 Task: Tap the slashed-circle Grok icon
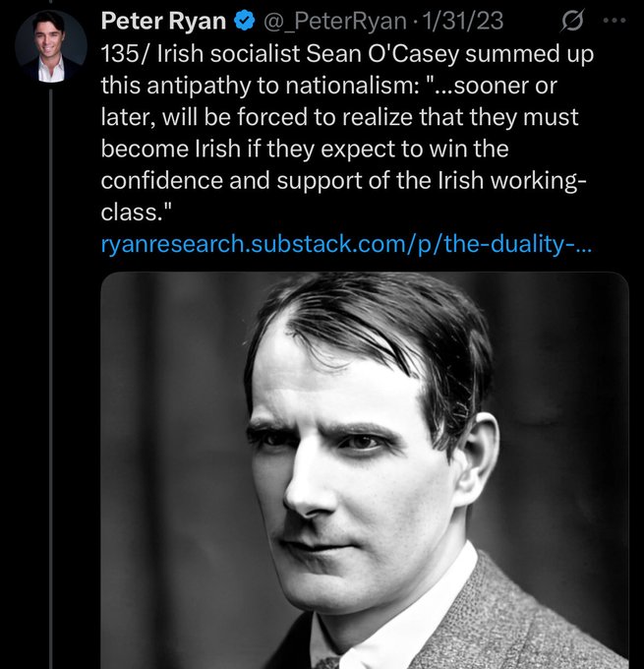coord(571,21)
